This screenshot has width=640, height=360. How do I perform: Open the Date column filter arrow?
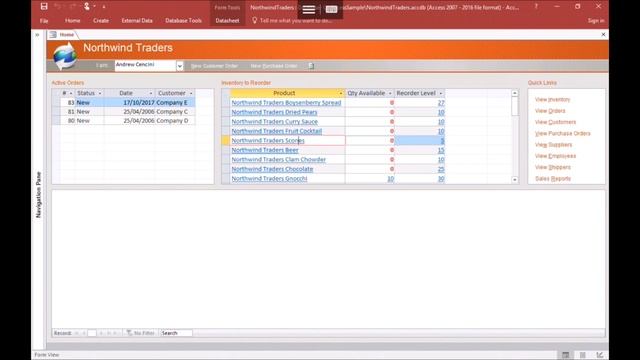[151, 93]
